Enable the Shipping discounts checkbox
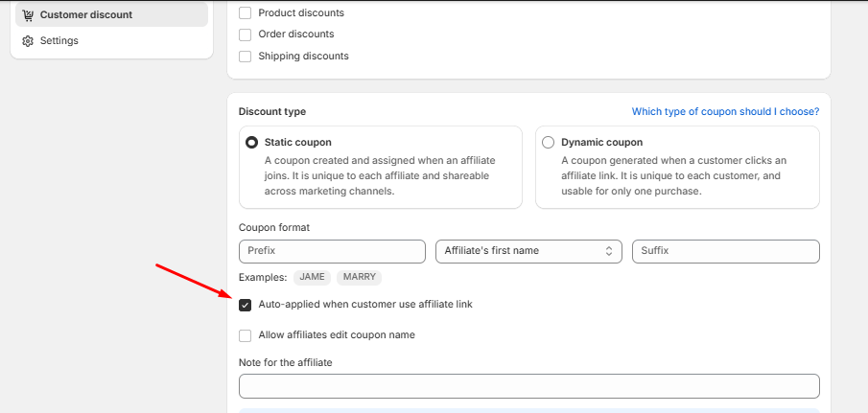Viewport: 868px width, 413px height. [x=246, y=57]
